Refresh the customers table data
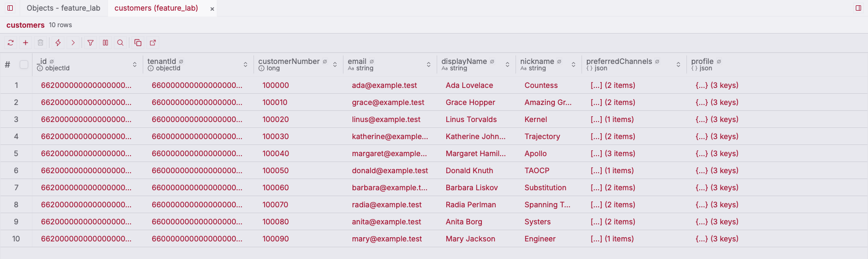This screenshot has height=259, width=868. [11, 43]
